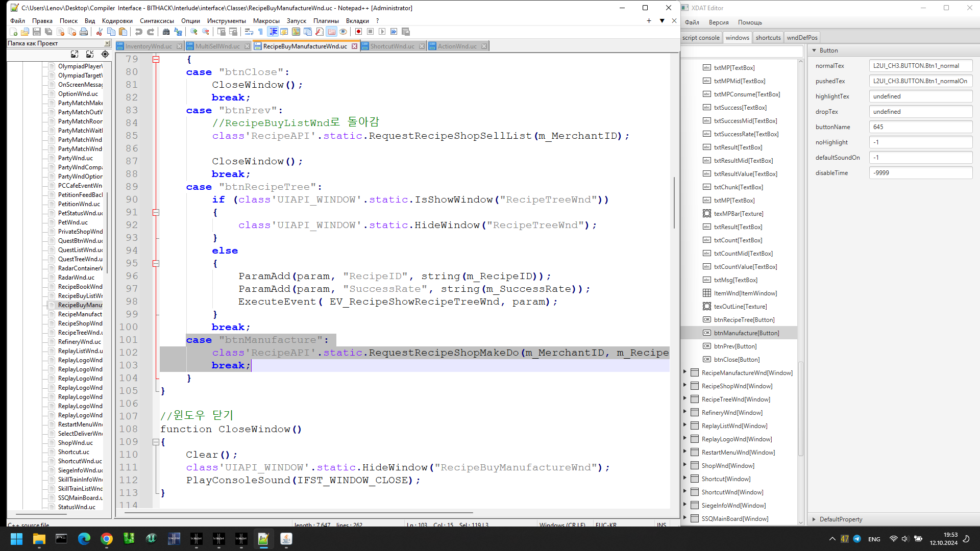Expand all folders in project panel
The width and height of the screenshot is (980, 551).
click(x=75, y=54)
